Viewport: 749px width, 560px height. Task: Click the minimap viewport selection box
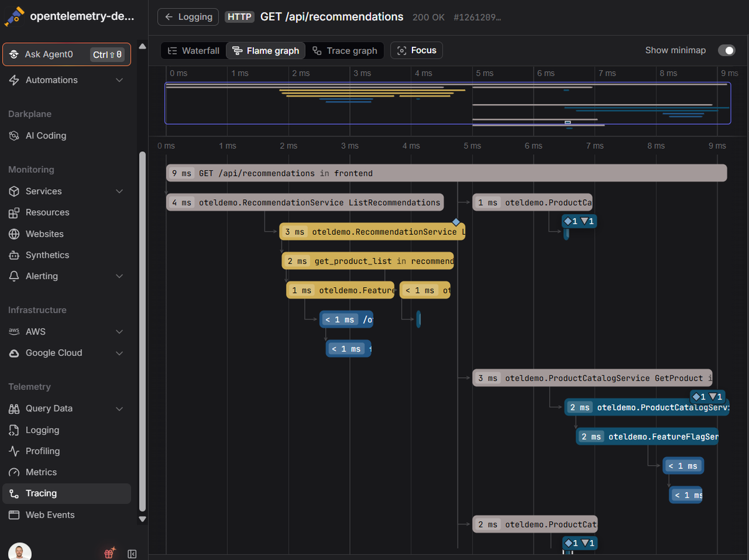click(x=448, y=103)
